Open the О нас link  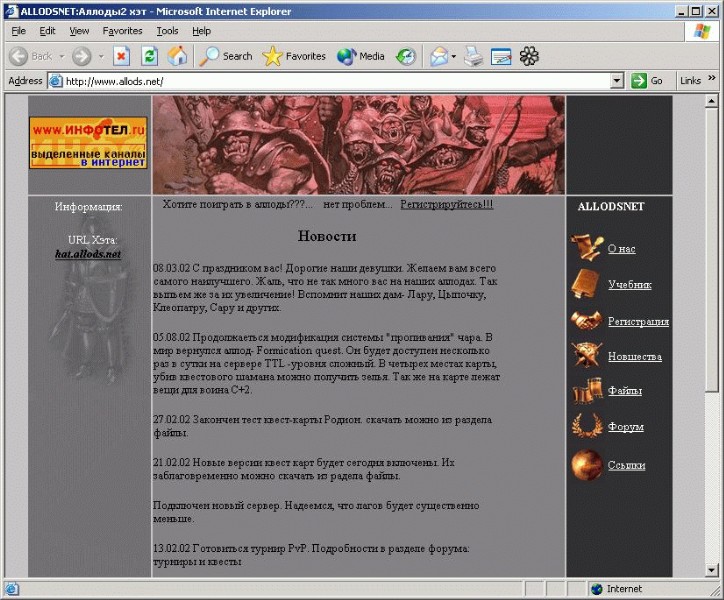click(621, 249)
